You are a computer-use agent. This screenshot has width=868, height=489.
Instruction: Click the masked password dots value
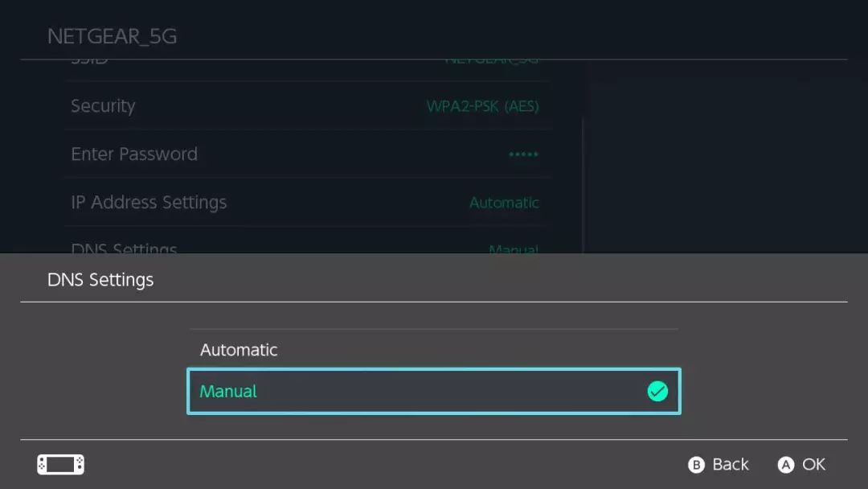[523, 154]
